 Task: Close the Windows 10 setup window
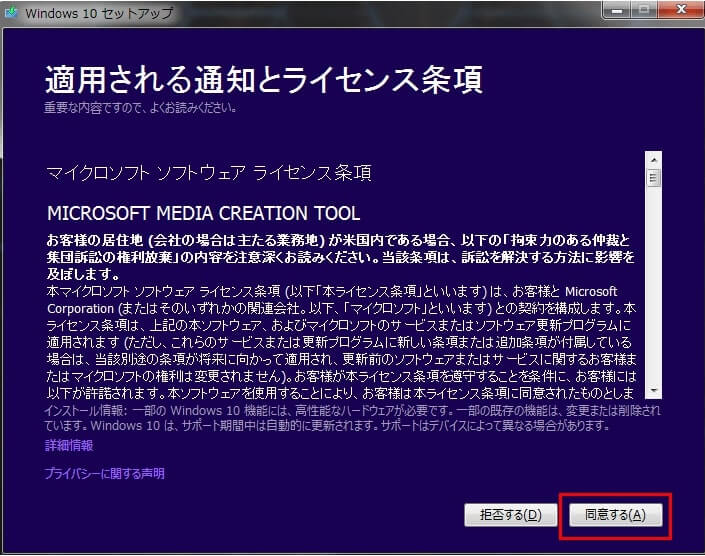(681, 9)
